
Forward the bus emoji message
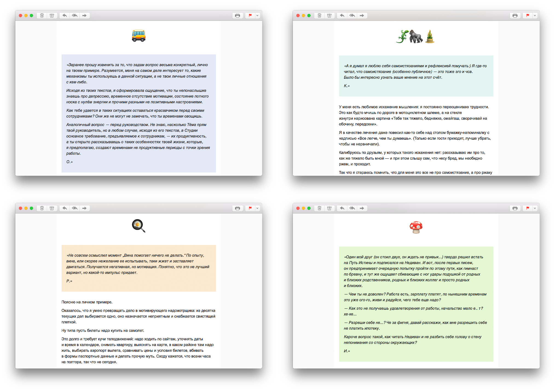tap(85, 16)
